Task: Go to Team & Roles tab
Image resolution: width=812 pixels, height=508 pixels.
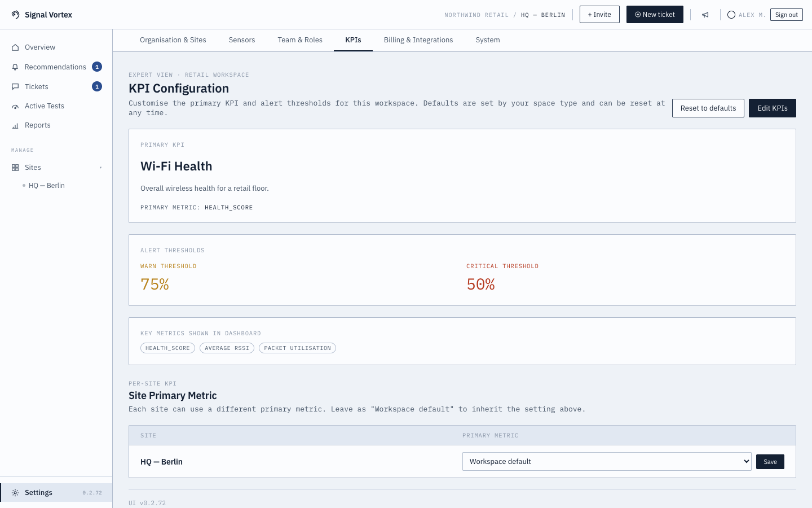Action: coord(300,40)
